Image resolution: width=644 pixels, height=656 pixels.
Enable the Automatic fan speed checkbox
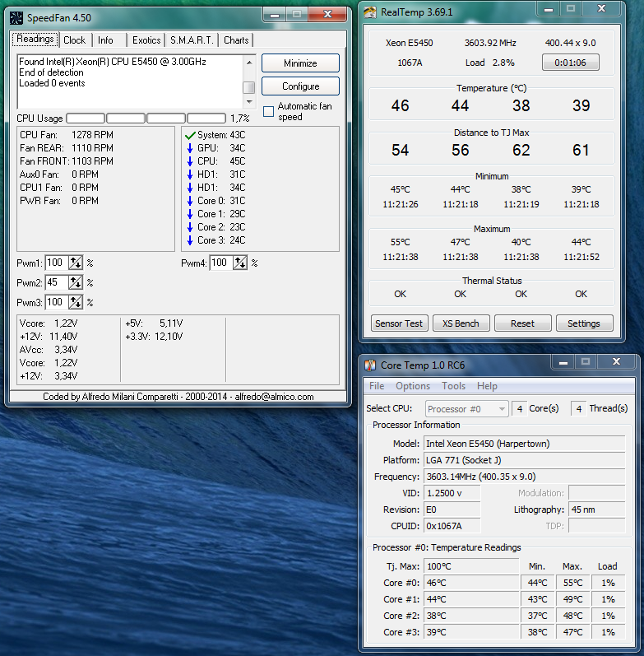click(x=268, y=111)
